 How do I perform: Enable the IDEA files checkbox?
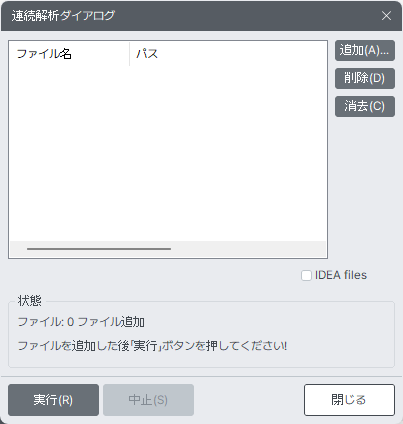pyautogui.click(x=306, y=275)
